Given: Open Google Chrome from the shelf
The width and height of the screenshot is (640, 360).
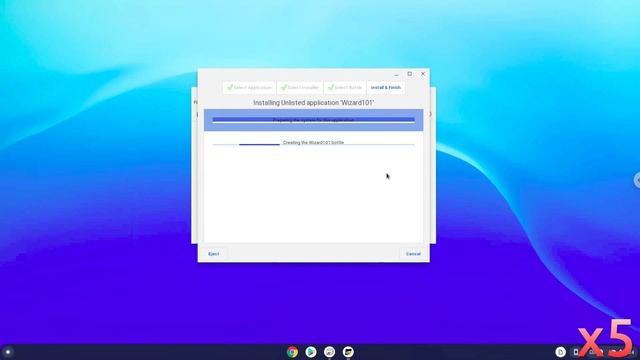Looking at the screenshot, I should coord(292,352).
